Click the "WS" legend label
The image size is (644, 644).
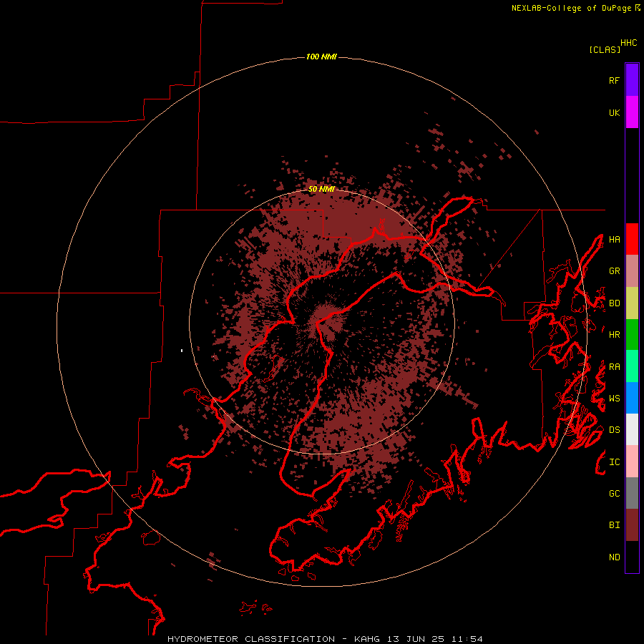[x=614, y=399]
